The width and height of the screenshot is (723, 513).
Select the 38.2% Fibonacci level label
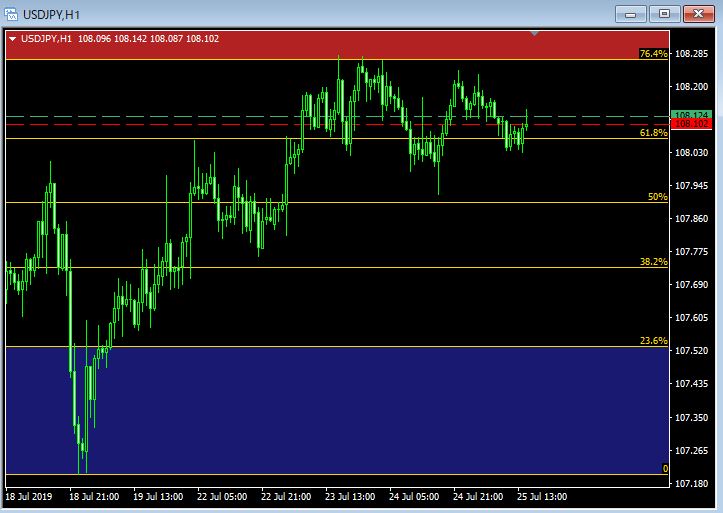[653, 262]
